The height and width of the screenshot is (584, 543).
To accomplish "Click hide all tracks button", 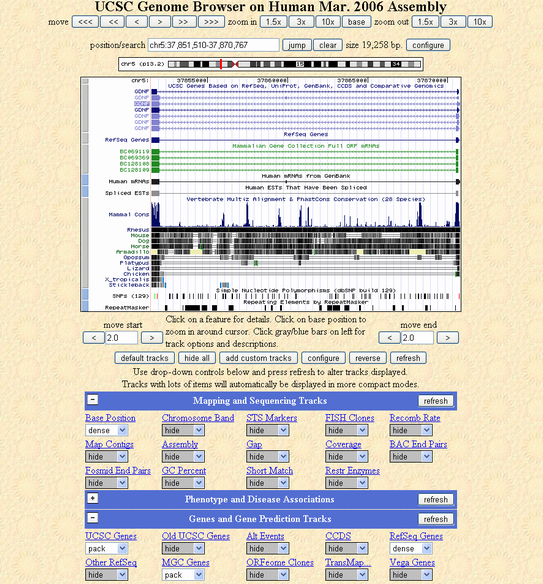I will tap(197, 358).
